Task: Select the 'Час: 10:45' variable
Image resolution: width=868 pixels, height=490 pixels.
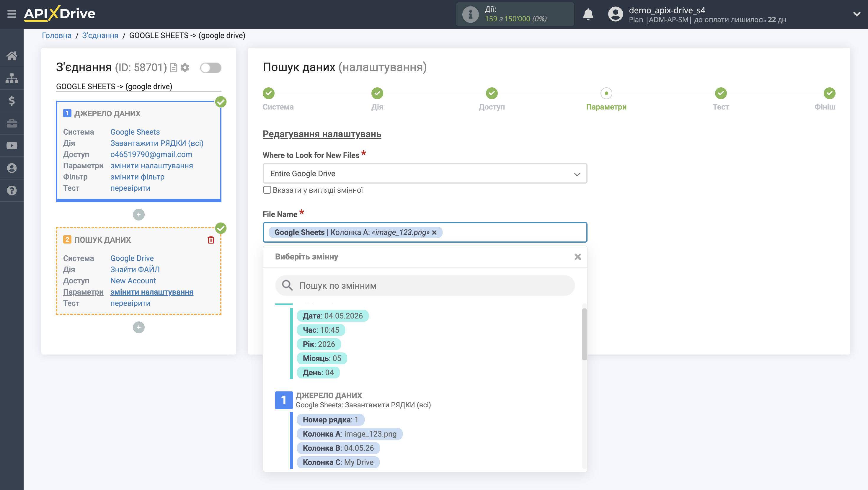Action: click(x=321, y=330)
